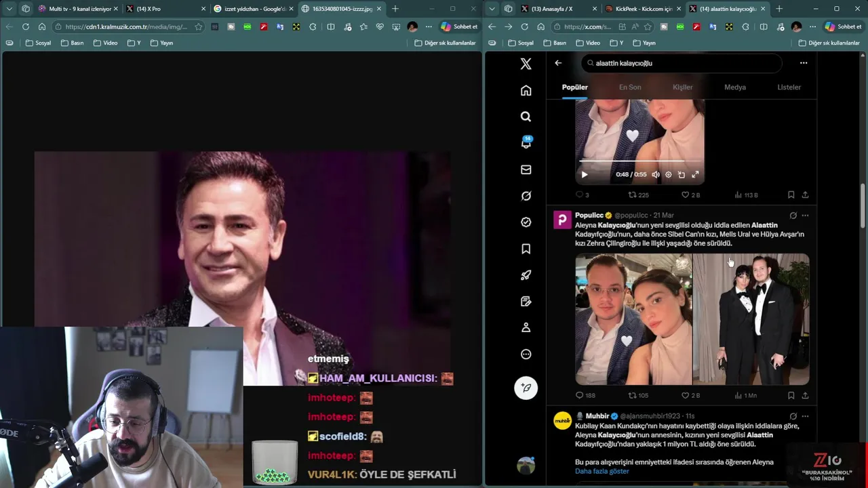Screen dimensions: 868x488
Task: Open search settings three-dot menu
Action: [804, 63]
